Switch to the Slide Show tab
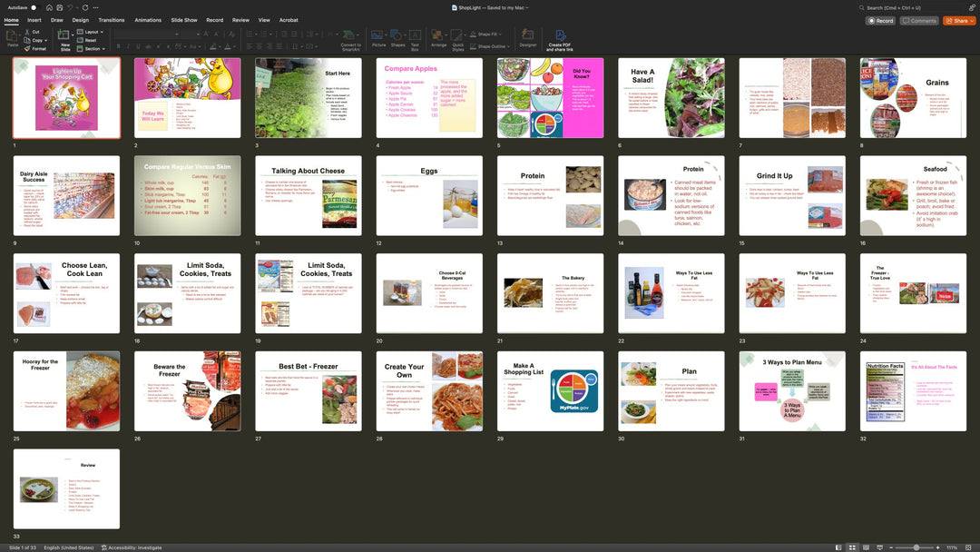This screenshot has width=980, height=552. tap(184, 19)
